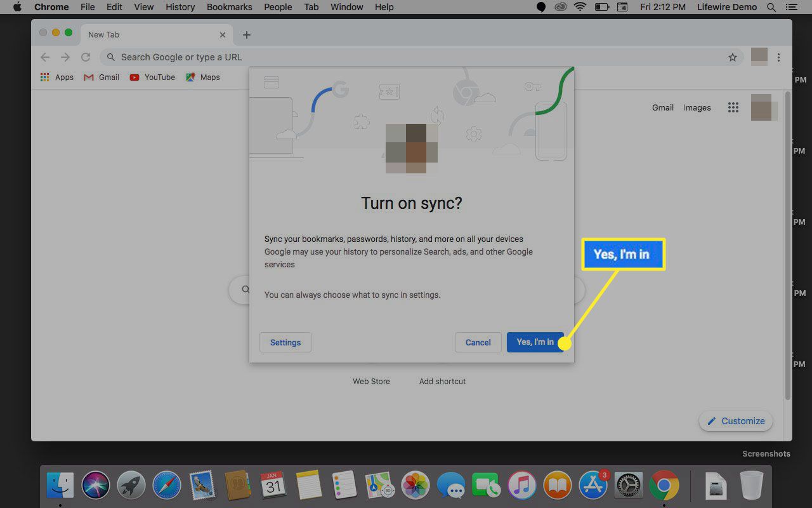This screenshot has width=812, height=508.
Task: Open the Images link
Action: (x=697, y=107)
